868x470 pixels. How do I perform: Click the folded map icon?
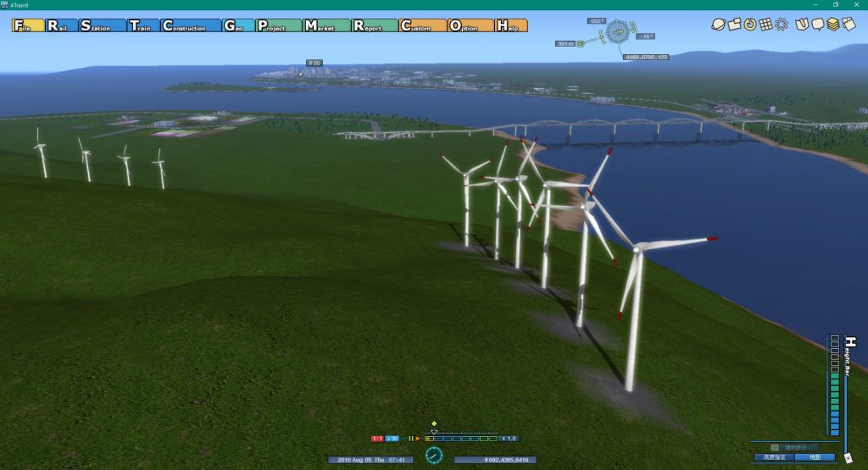click(802, 25)
